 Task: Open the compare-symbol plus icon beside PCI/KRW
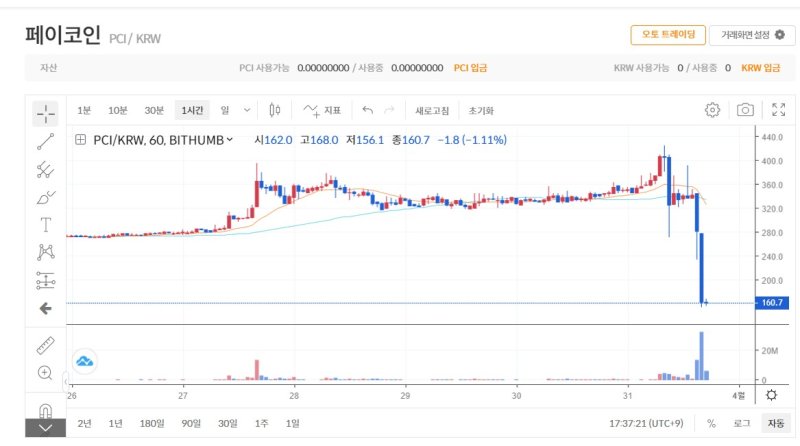80,139
